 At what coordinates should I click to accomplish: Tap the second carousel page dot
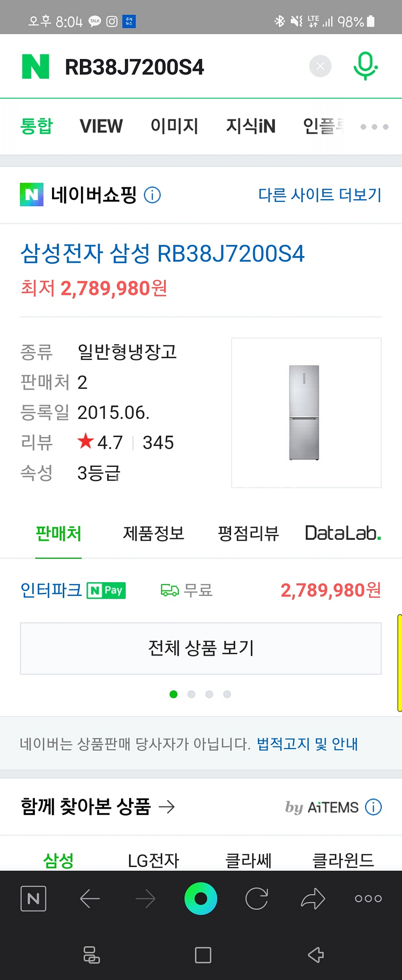[x=191, y=694]
